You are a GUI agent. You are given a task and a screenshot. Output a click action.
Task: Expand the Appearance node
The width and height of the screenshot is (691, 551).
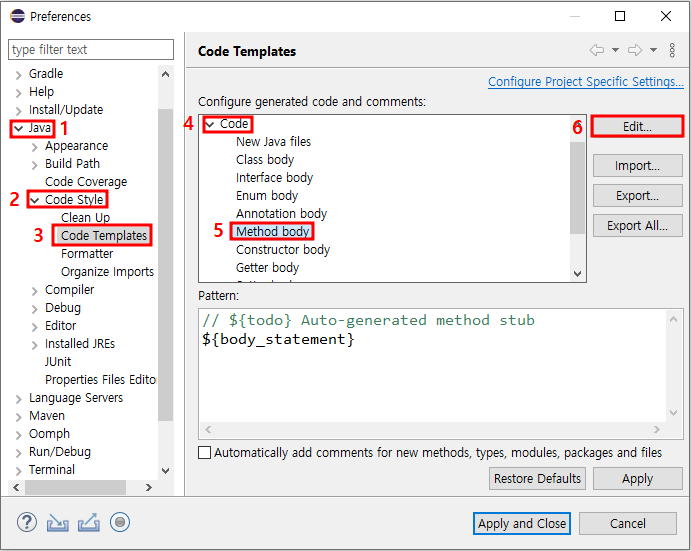pos(35,147)
